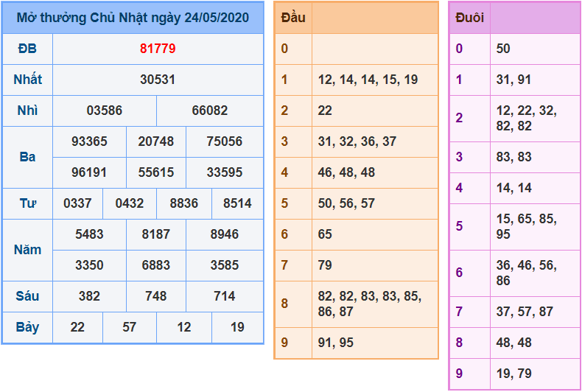Click second prize number 66082
This screenshot has height=392, width=582.
click(210, 111)
